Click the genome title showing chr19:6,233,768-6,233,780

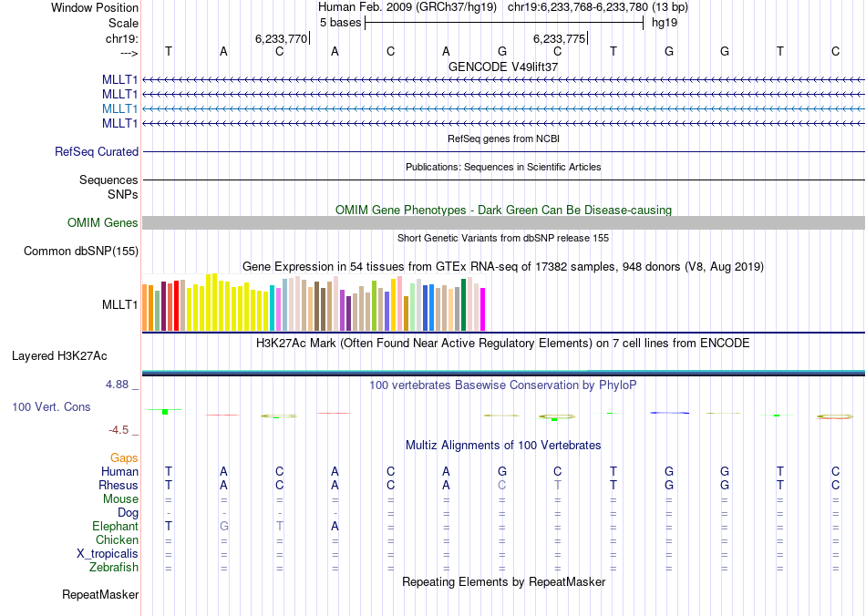pos(502,7)
